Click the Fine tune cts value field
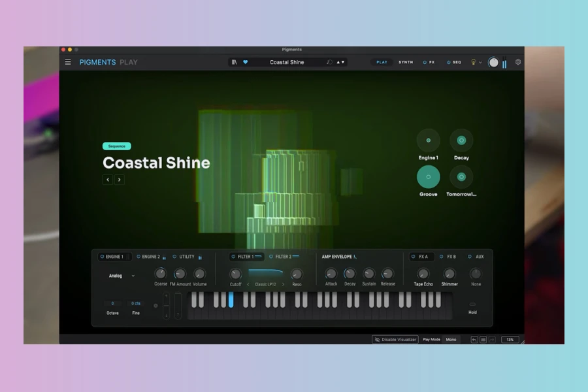This screenshot has height=392, width=588. pos(136,303)
